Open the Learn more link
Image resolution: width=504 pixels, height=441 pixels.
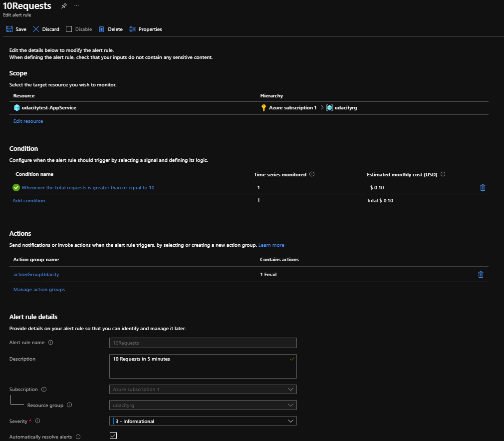tap(271, 245)
